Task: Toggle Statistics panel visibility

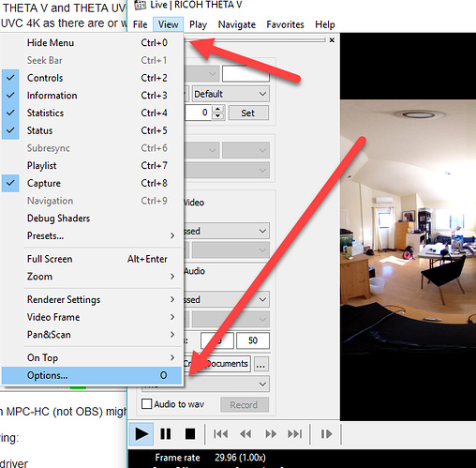Action: pyautogui.click(x=92, y=113)
